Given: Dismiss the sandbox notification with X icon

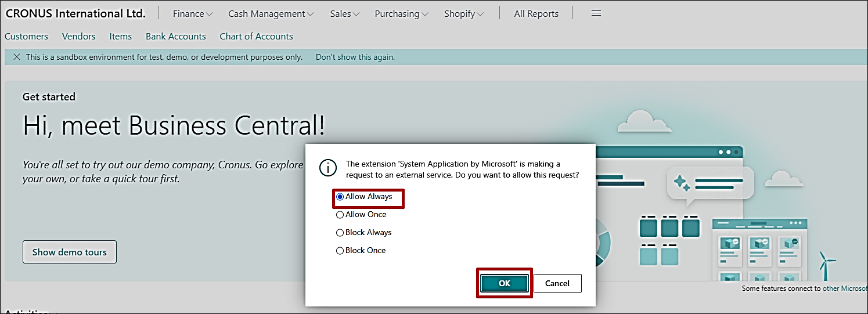Looking at the screenshot, I should 16,57.
